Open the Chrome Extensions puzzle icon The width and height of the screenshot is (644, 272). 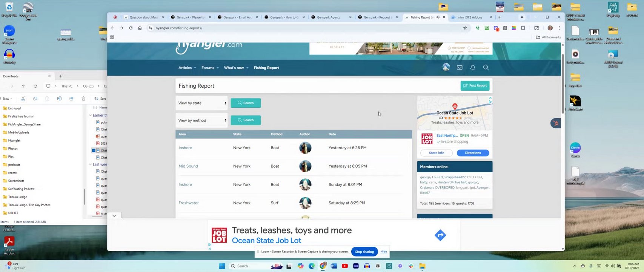point(523,28)
